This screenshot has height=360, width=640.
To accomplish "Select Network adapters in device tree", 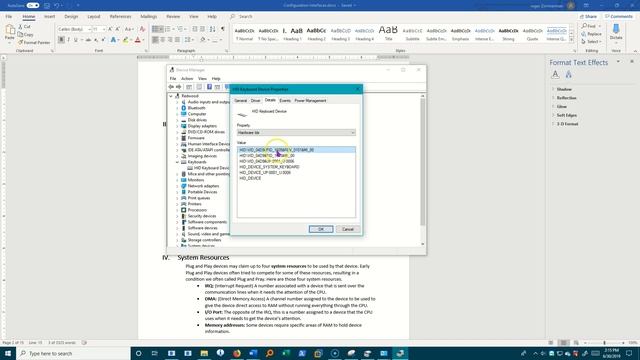I will coord(203,186).
